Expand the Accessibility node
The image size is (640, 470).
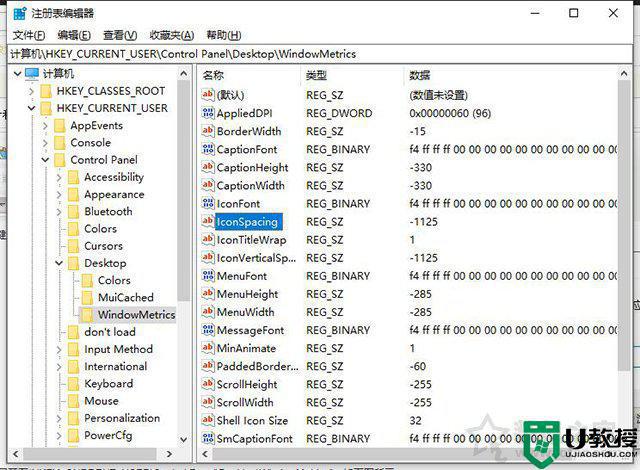59,177
